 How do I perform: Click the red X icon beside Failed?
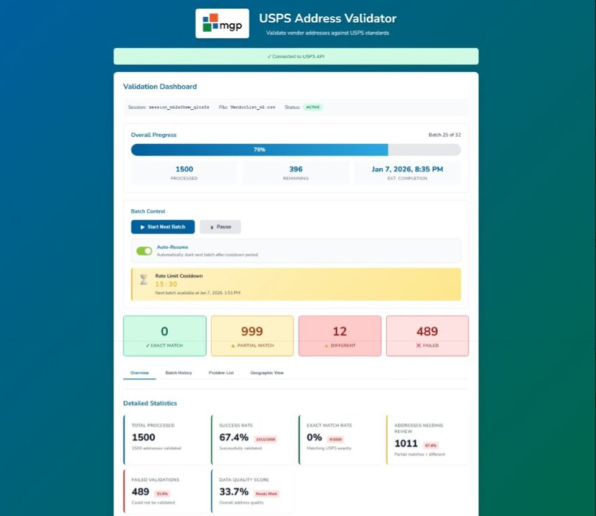point(418,345)
